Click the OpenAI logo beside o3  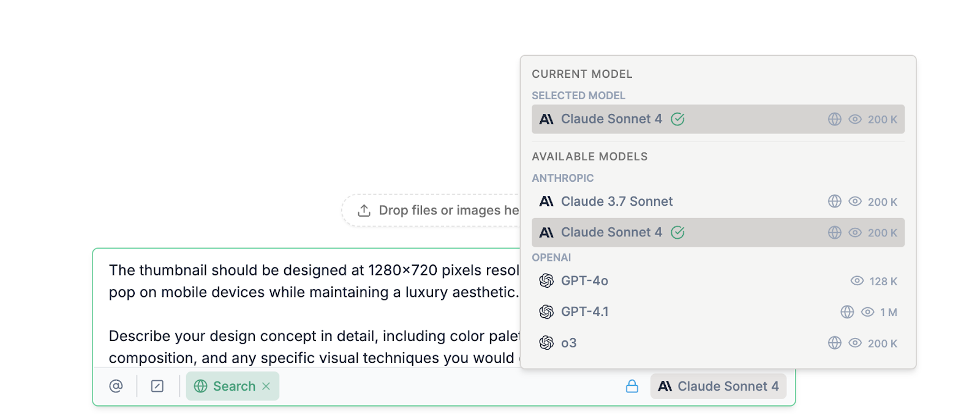pyautogui.click(x=546, y=343)
